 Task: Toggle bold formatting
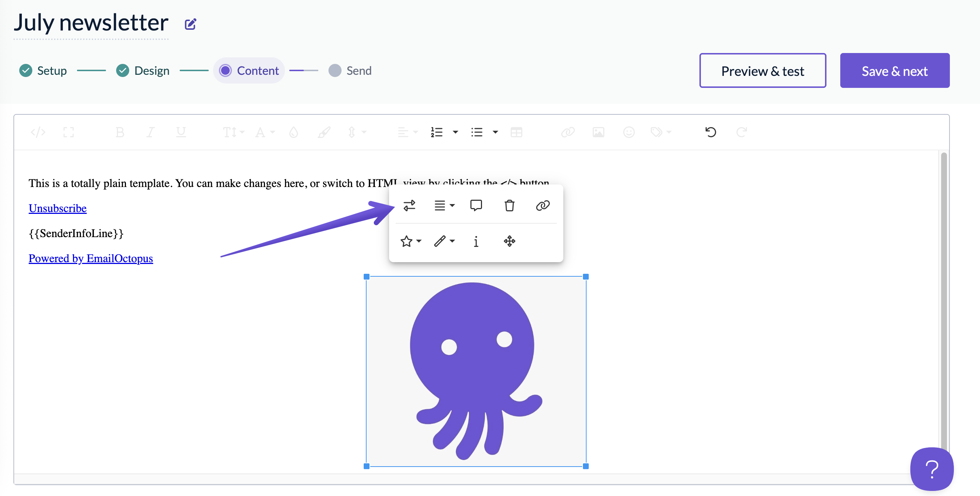120,132
